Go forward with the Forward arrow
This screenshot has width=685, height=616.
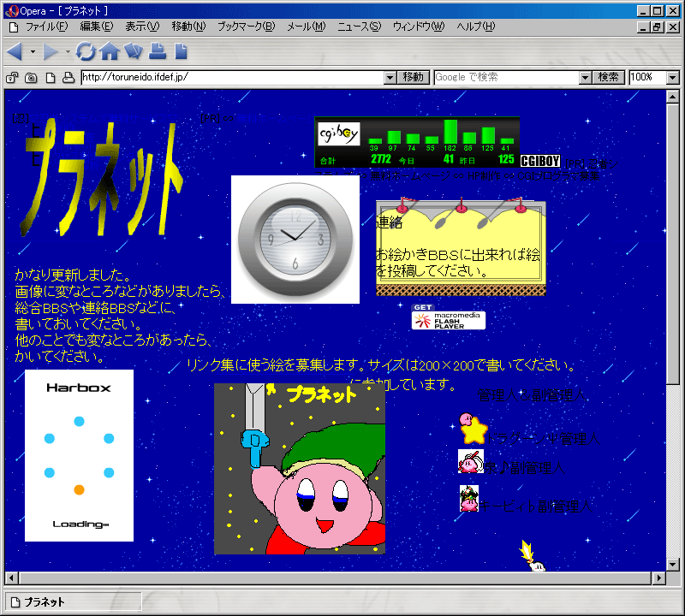tap(50, 51)
